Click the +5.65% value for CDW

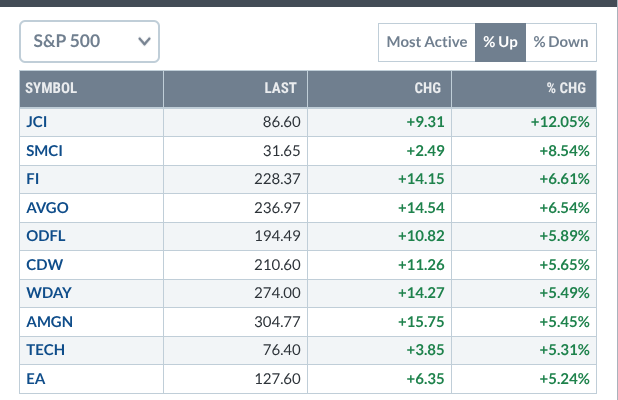point(564,264)
